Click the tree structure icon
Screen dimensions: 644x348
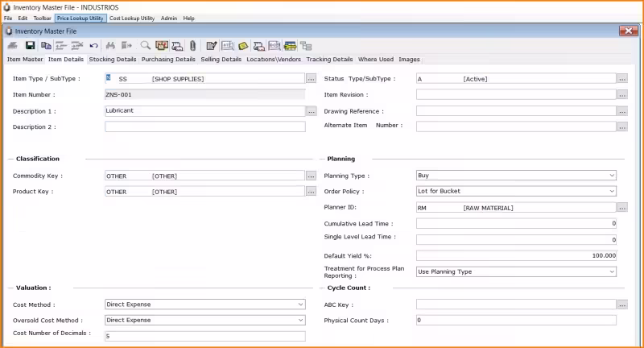point(306,46)
